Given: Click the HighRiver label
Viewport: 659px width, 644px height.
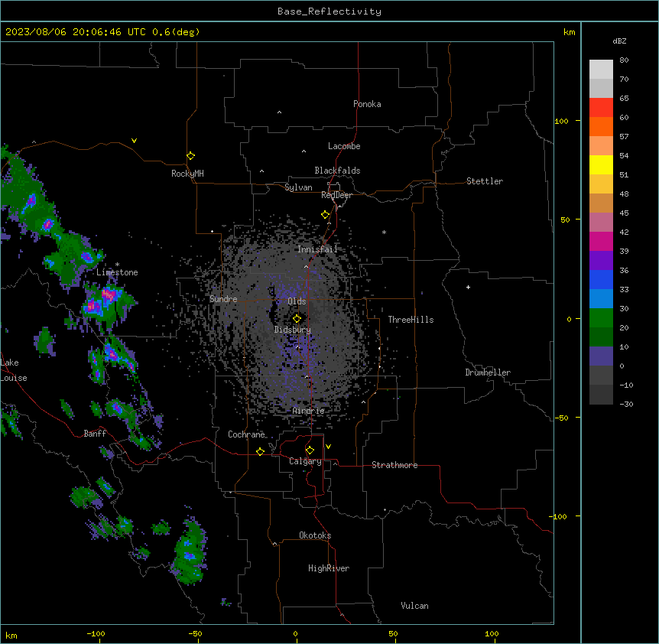Looking at the screenshot, I should coord(329,568).
